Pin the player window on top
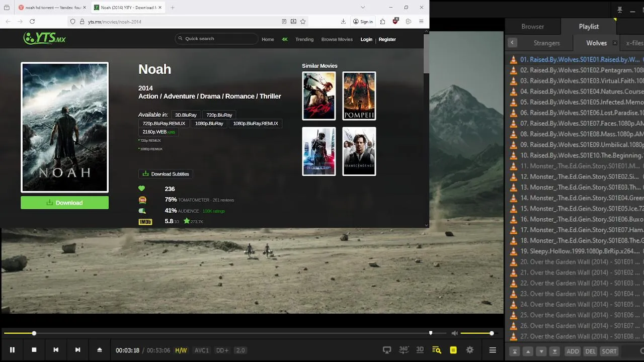The image size is (644, 362). [x=620, y=10]
